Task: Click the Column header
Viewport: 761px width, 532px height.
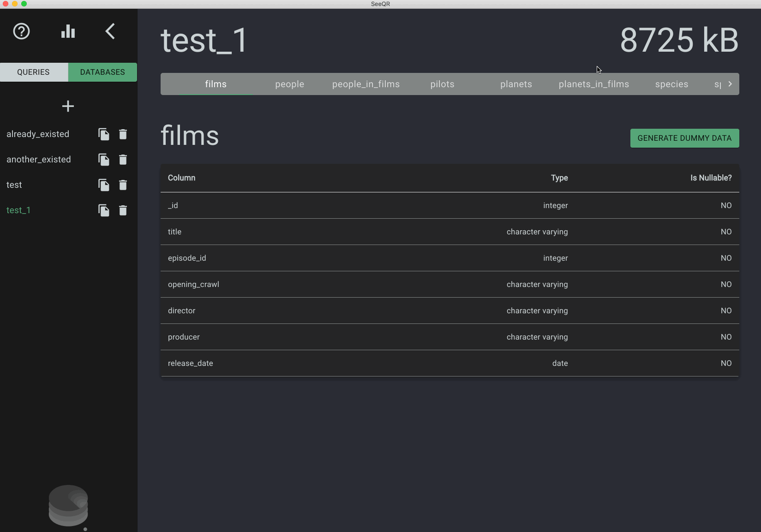Action: click(181, 178)
